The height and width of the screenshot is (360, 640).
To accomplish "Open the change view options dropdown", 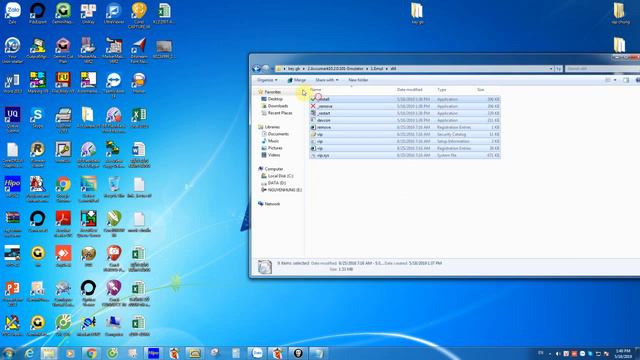I will [615, 80].
